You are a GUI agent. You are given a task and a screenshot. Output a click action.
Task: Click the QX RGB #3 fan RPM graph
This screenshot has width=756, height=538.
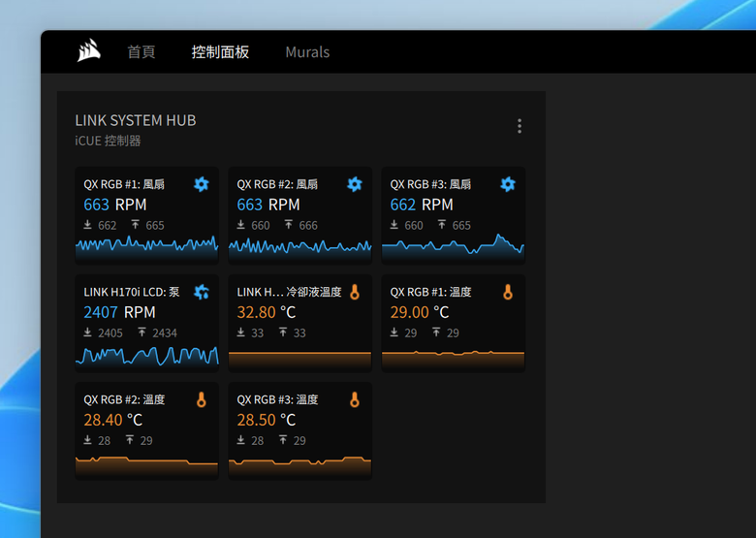(x=454, y=248)
